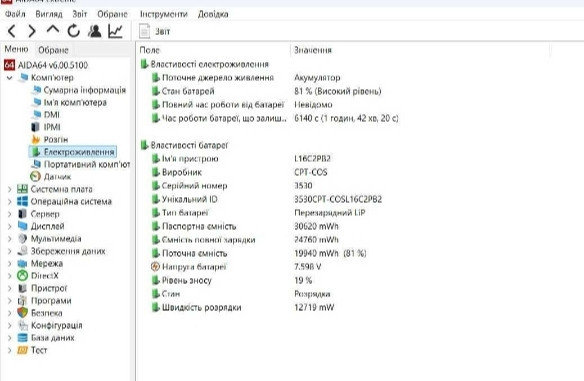The image size is (584, 381).
Task: Click the Звіт report toolbar button
Action: 155,31
